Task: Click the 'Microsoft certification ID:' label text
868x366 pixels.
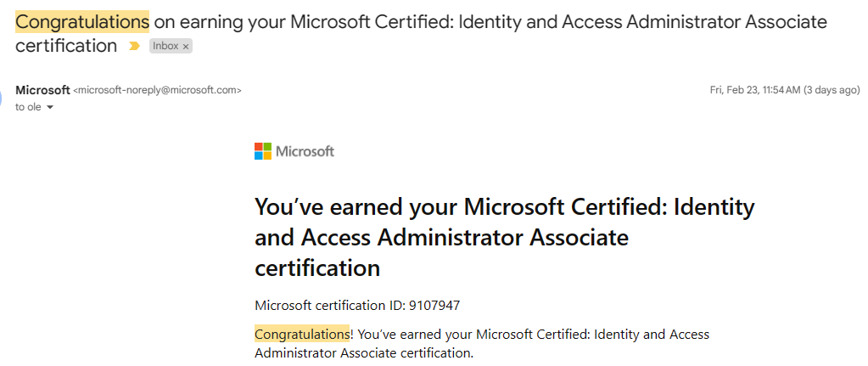Action: click(x=330, y=305)
